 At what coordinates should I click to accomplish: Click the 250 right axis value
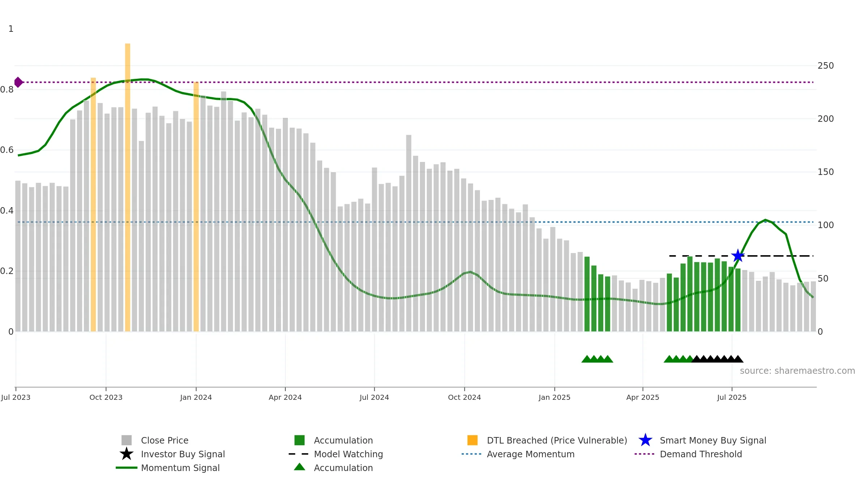tap(826, 66)
